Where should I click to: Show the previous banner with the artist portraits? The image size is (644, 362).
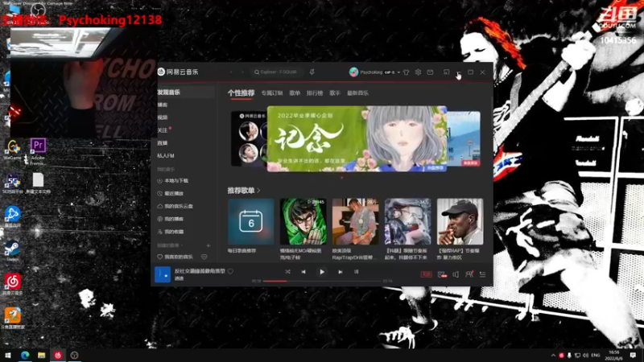249,138
